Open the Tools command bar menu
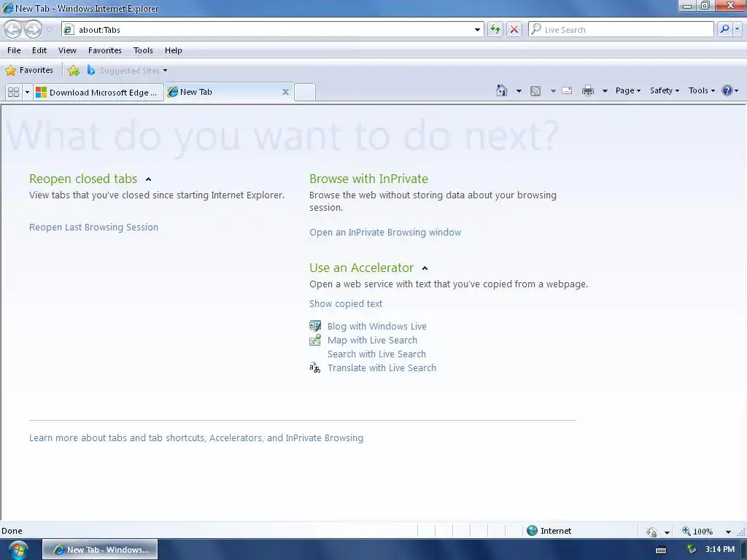This screenshot has width=747, height=560. click(702, 90)
